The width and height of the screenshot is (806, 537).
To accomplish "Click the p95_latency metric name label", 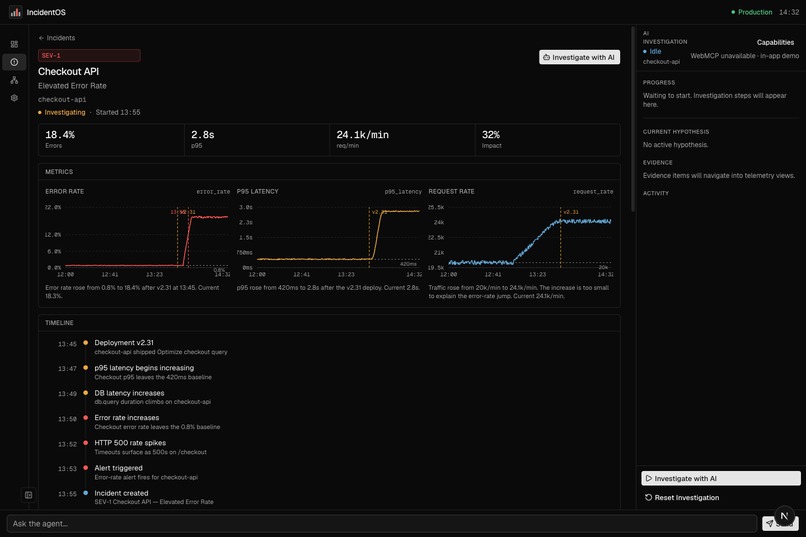I will click(x=403, y=191).
